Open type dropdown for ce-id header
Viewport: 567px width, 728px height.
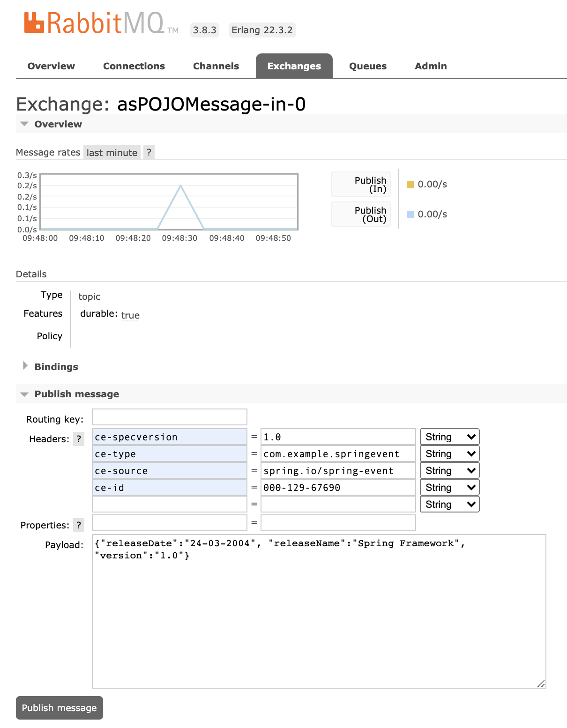click(x=450, y=487)
